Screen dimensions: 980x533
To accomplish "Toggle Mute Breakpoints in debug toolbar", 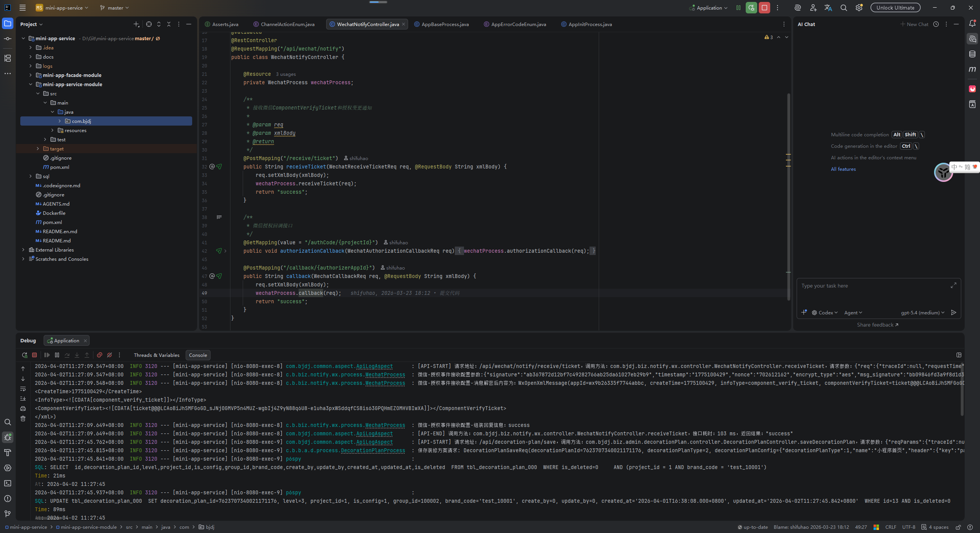I will 109,355.
